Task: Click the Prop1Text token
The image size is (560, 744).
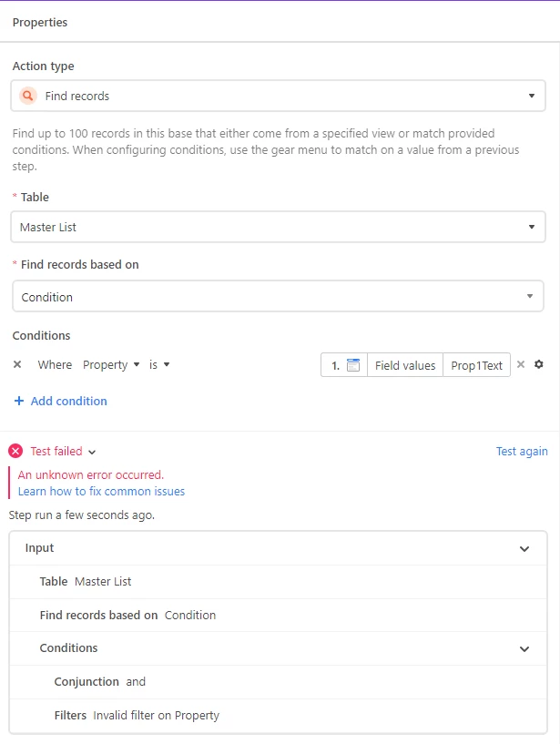Action: (477, 365)
